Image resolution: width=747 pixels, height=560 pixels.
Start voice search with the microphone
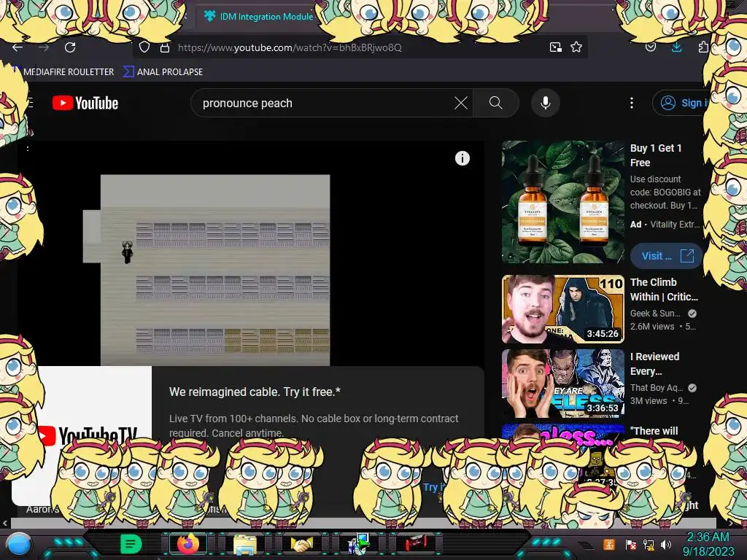pos(546,103)
